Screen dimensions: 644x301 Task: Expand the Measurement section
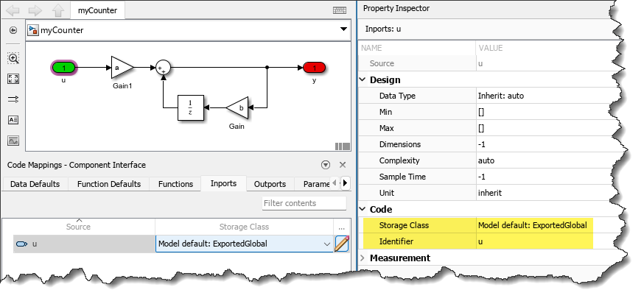pos(363,258)
